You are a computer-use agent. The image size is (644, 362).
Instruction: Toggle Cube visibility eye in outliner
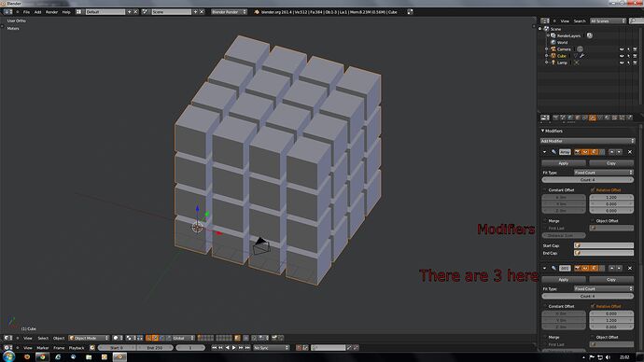[622, 56]
